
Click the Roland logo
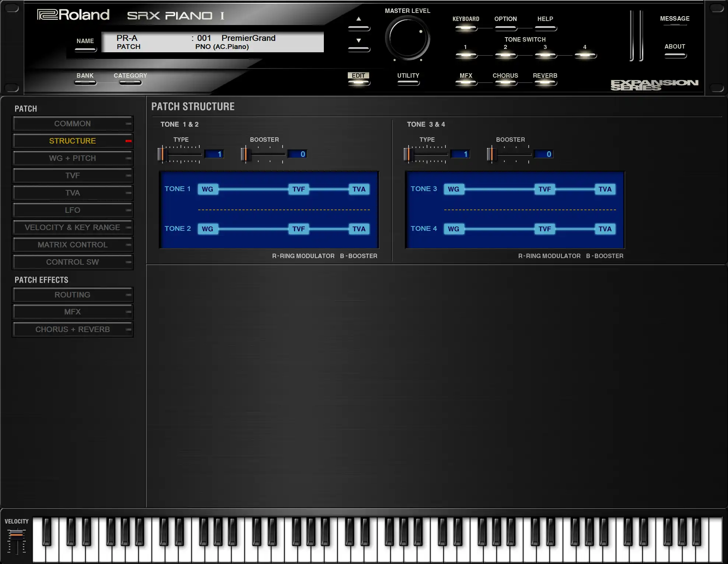(x=73, y=15)
